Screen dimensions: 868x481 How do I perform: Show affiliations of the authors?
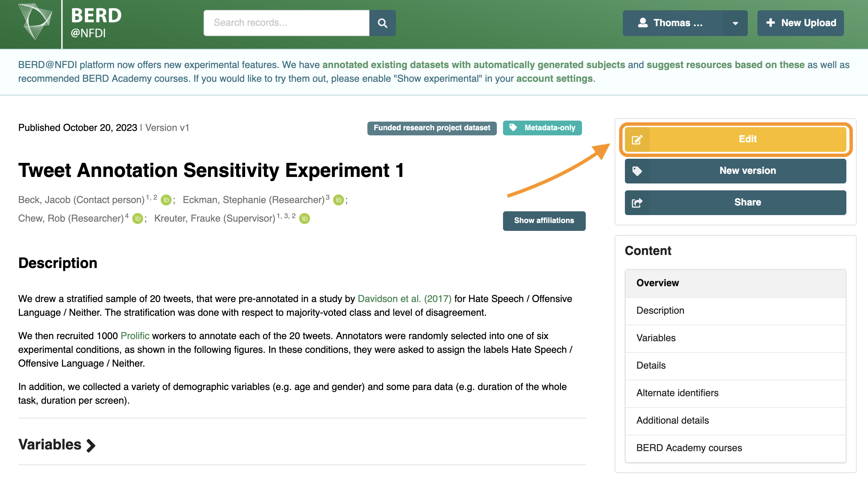544,221
